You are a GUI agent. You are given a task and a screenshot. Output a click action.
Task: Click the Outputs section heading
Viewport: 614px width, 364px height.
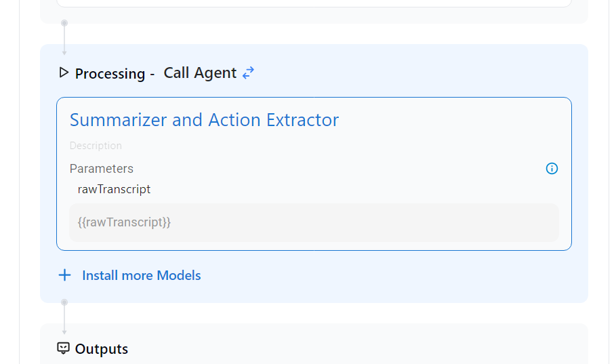(101, 349)
